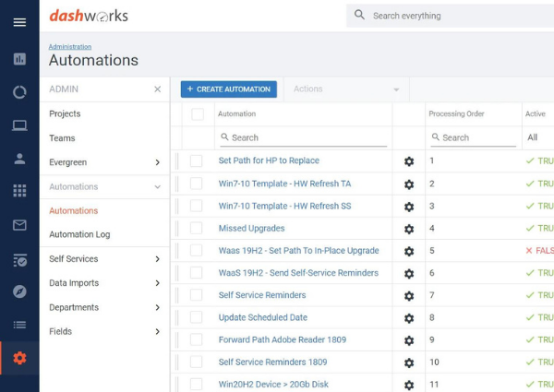The image size is (554, 392).
Task: Tick checkbox for Self Service Reminders 1809
Action: pos(196,362)
